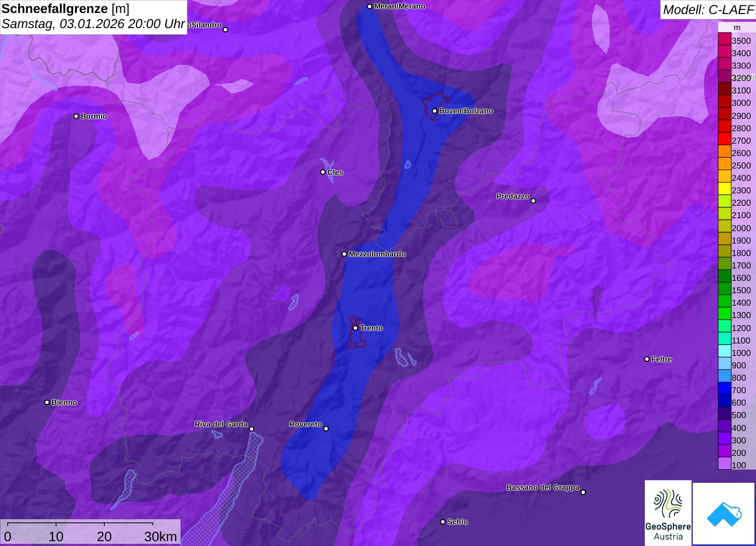Viewport: 756px width, 546px height.
Task: Click the Bozen/Bolzano map label
Action: pyautogui.click(x=466, y=111)
